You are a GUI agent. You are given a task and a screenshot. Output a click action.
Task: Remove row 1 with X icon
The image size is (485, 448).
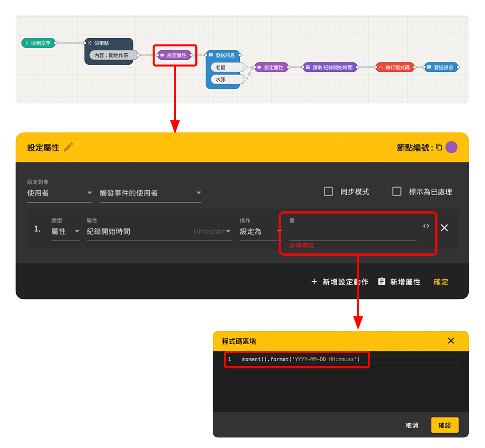coord(444,228)
